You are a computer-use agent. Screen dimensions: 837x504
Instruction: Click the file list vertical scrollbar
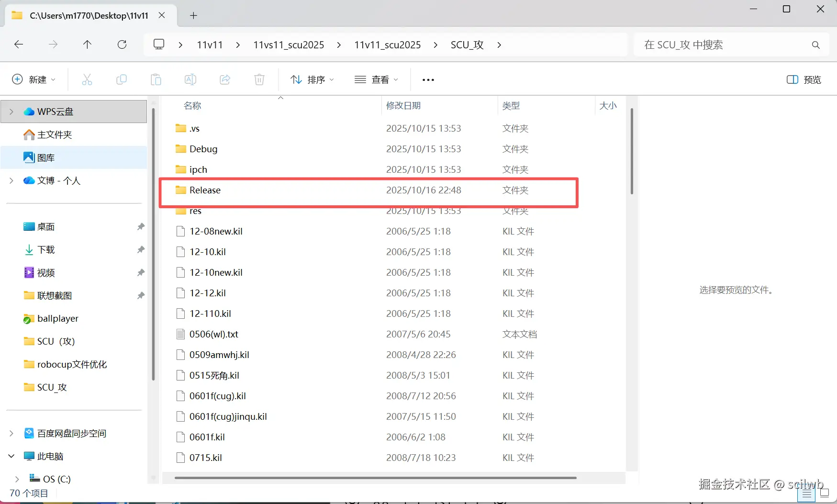632,151
